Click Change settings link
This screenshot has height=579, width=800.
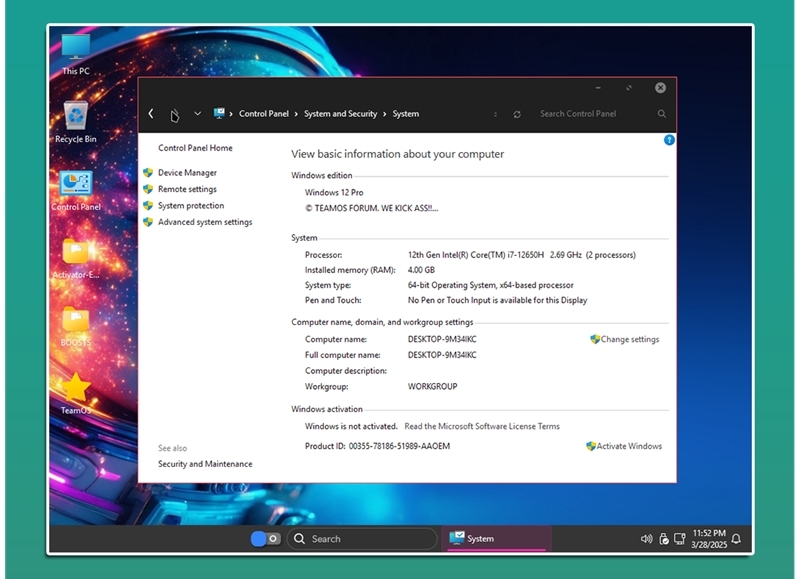click(x=630, y=339)
